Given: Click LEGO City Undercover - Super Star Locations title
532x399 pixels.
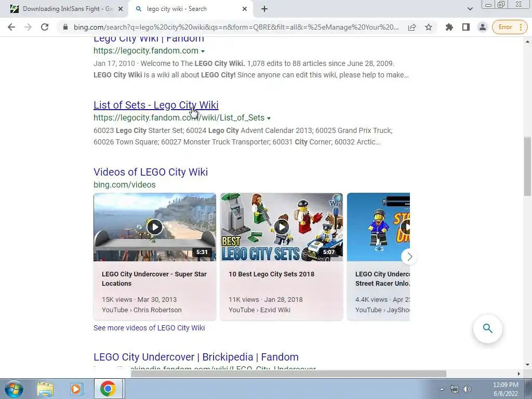Looking at the screenshot, I should coord(154,279).
